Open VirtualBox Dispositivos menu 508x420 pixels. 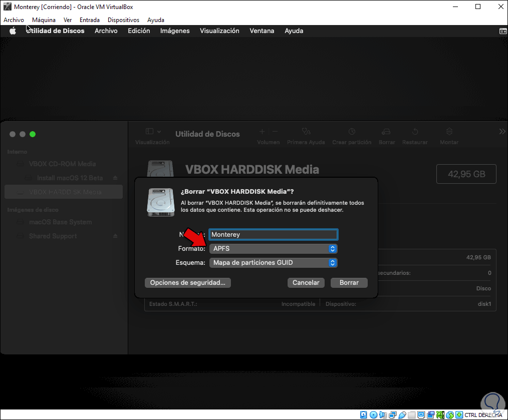(123, 20)
